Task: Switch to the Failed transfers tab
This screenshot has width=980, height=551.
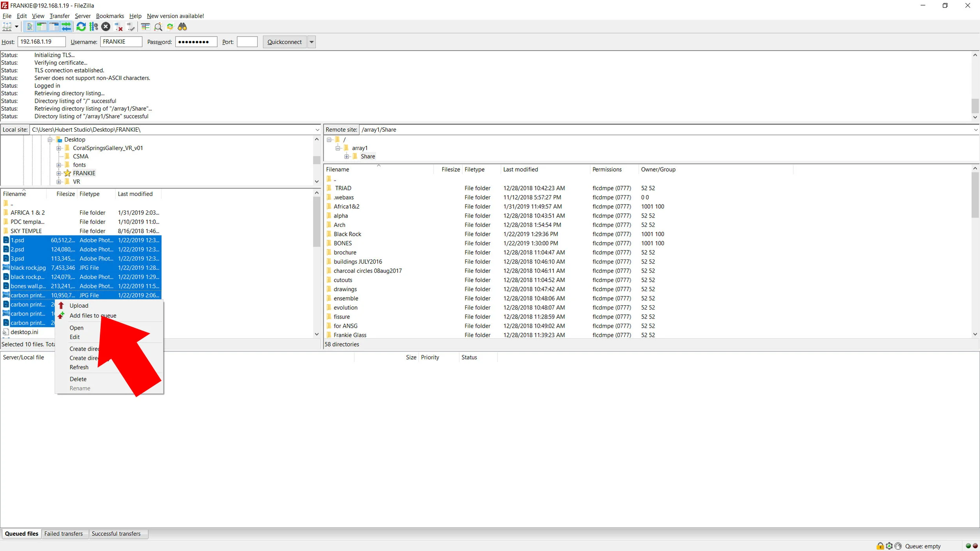Action: pyautogui.click(x=64, y=534)
